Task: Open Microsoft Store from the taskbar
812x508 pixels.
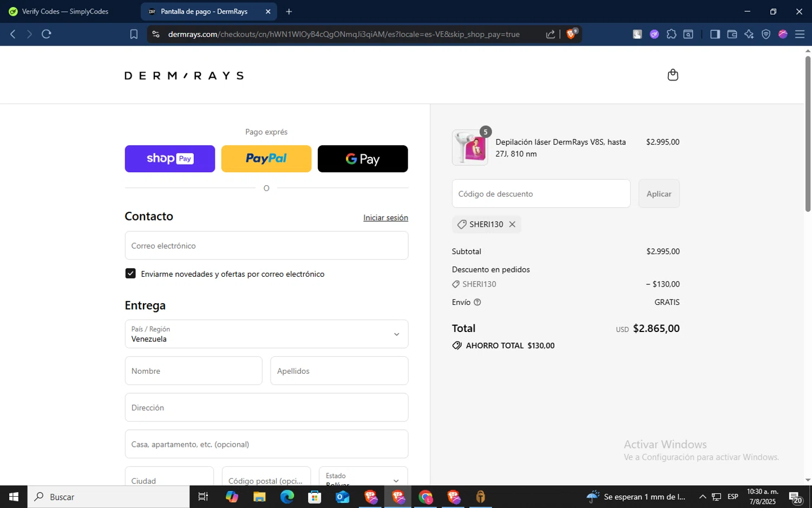Action: click(315, 497)
